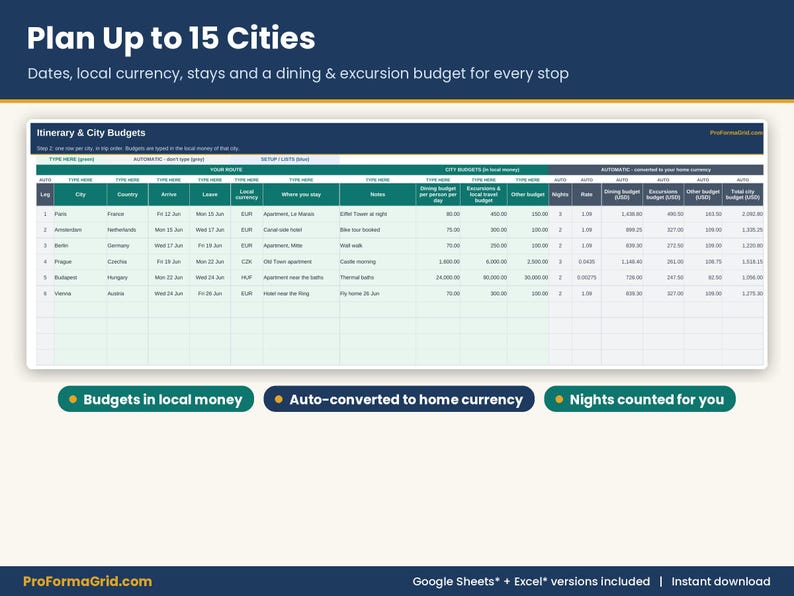Select the '24,000.00' dining budget cell

(438, 277)
